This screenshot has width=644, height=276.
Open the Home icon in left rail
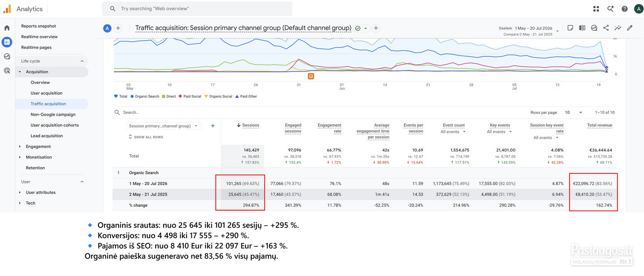coord(7,28)
